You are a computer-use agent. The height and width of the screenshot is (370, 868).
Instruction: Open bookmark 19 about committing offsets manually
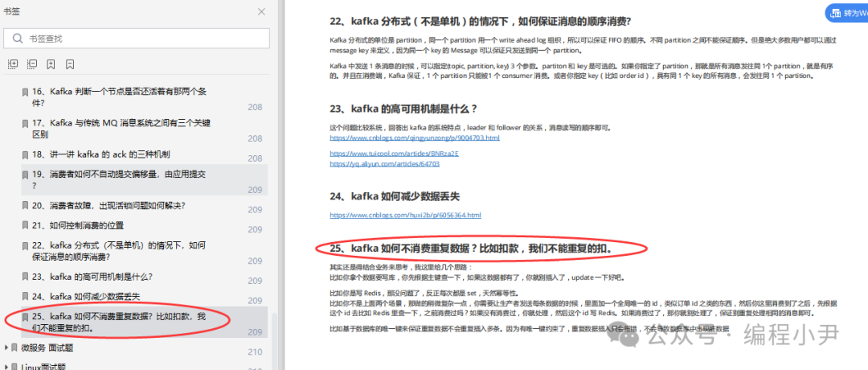(142, 180)
